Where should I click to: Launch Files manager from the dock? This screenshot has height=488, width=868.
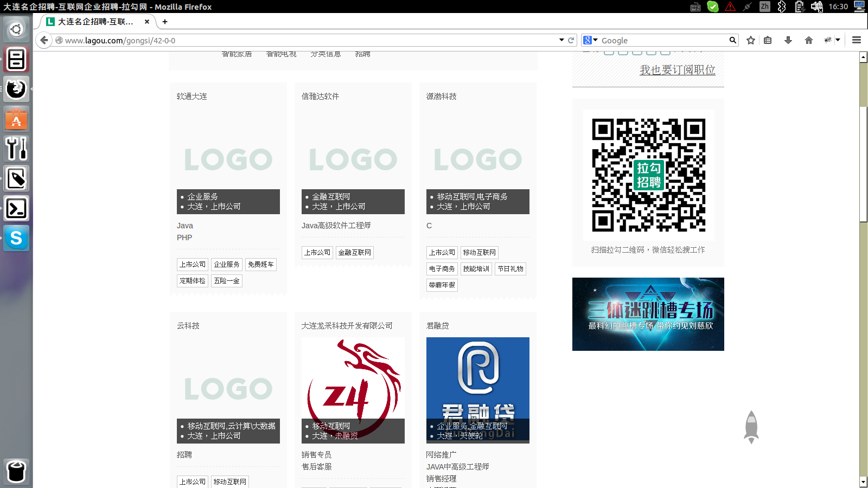tap(16, 59)
